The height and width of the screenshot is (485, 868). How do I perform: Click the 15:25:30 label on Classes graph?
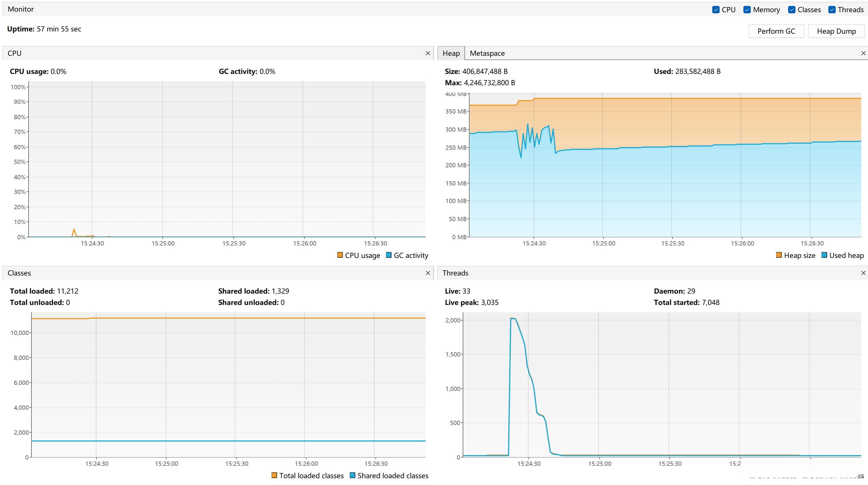click(236, 463)
